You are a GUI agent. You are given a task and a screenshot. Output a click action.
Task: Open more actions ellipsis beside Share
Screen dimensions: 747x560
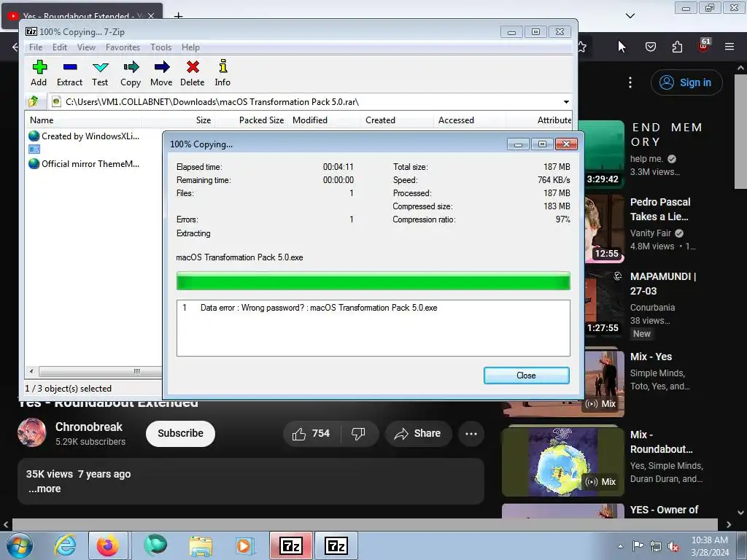tap(471, 433)
